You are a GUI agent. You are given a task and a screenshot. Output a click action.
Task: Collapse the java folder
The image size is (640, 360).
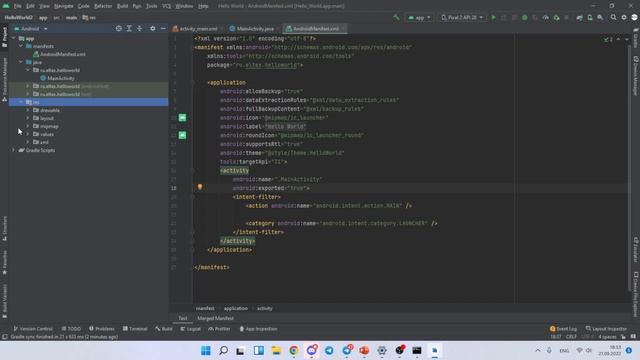21,62
